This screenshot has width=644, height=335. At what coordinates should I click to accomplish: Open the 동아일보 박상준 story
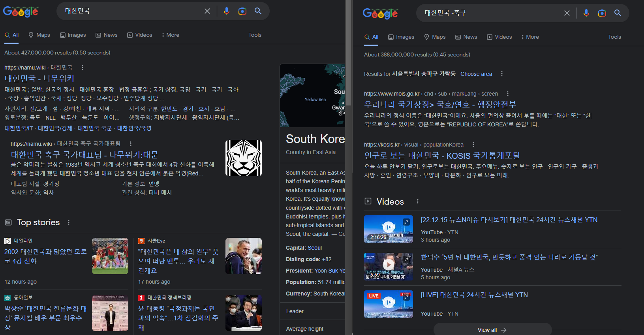click(x=45, y=318)
